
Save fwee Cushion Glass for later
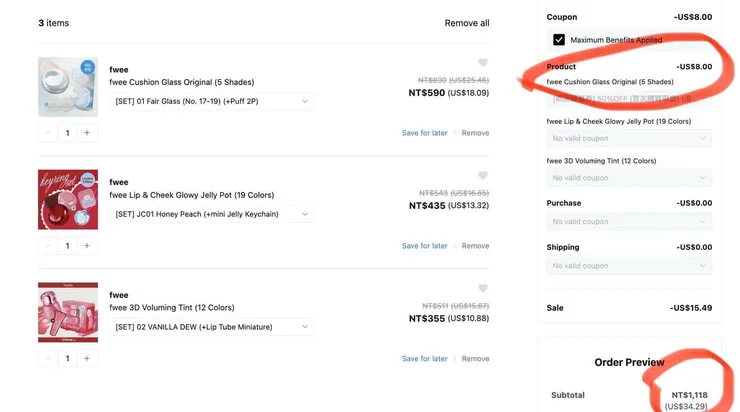424,133
